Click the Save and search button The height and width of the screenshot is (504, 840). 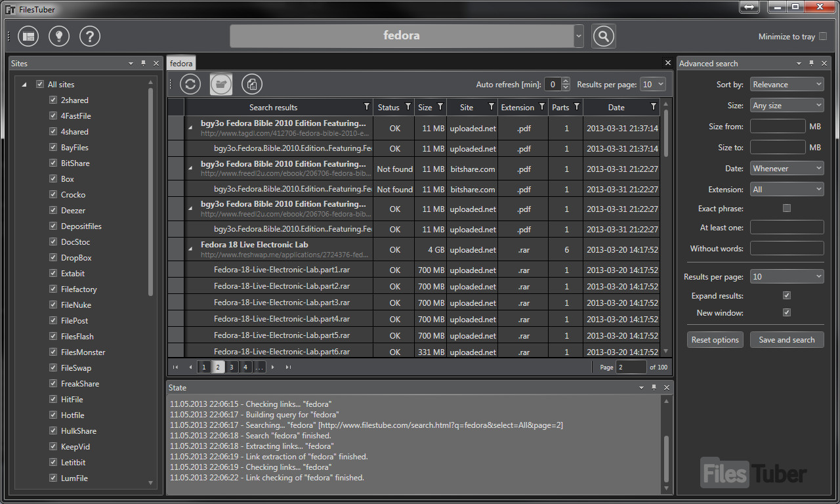(x=787, y=340)
